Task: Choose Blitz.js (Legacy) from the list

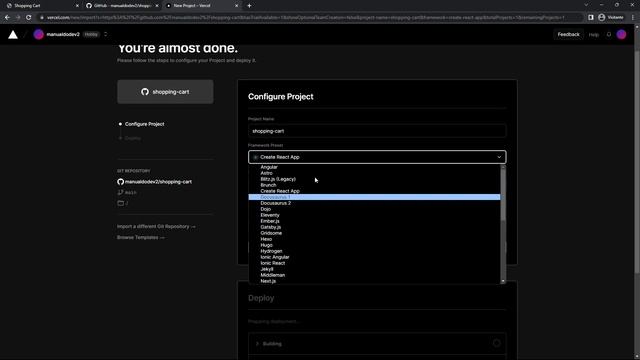Action: (x=374, y=179)
